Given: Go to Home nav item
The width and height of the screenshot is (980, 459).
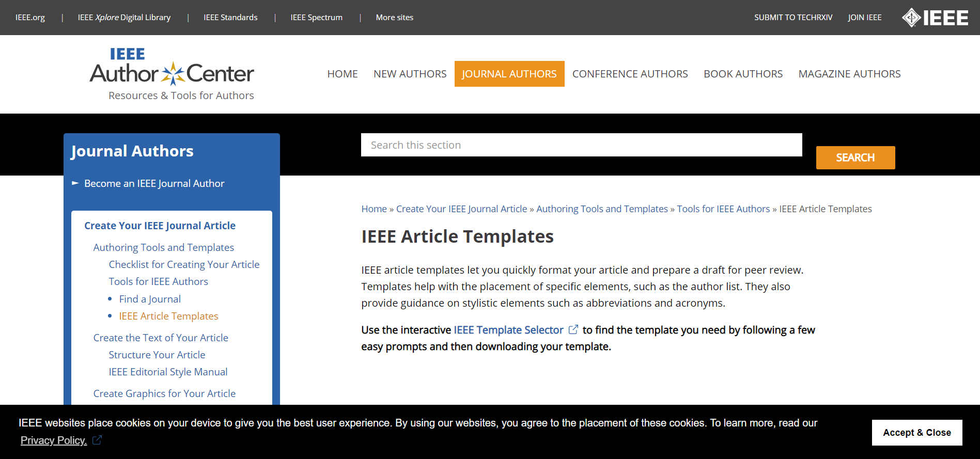Looking at the screenshot, I should [x=343, y=74].
